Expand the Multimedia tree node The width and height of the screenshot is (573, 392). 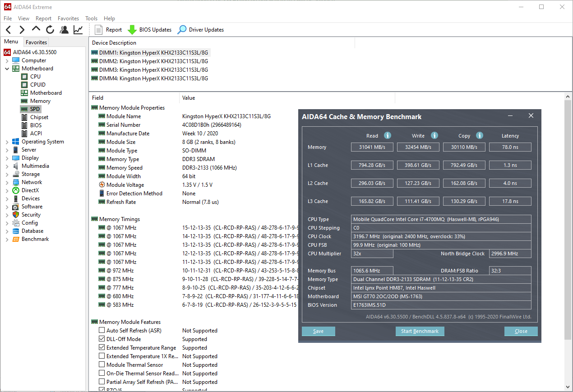(7, 166)
